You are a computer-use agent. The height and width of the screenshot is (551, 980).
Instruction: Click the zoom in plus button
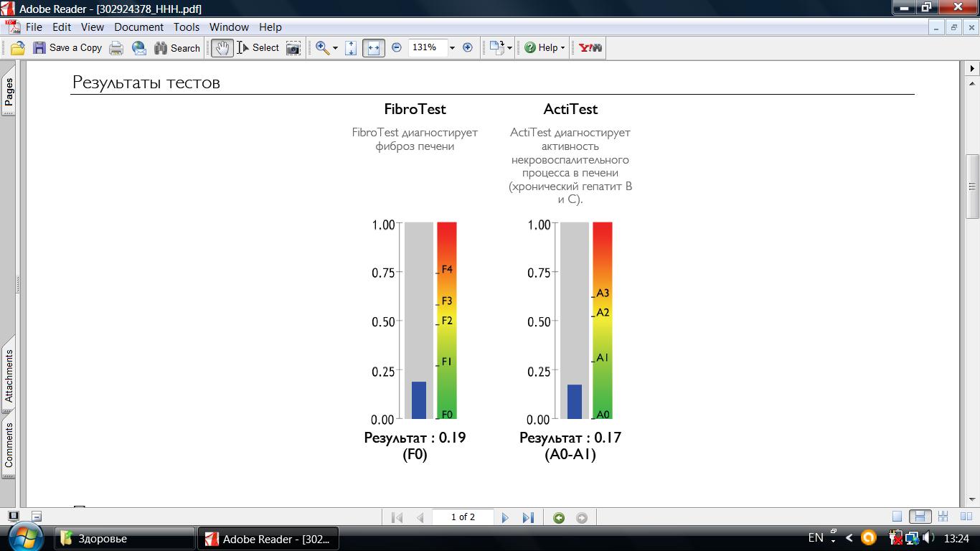[x=468, y=47]
